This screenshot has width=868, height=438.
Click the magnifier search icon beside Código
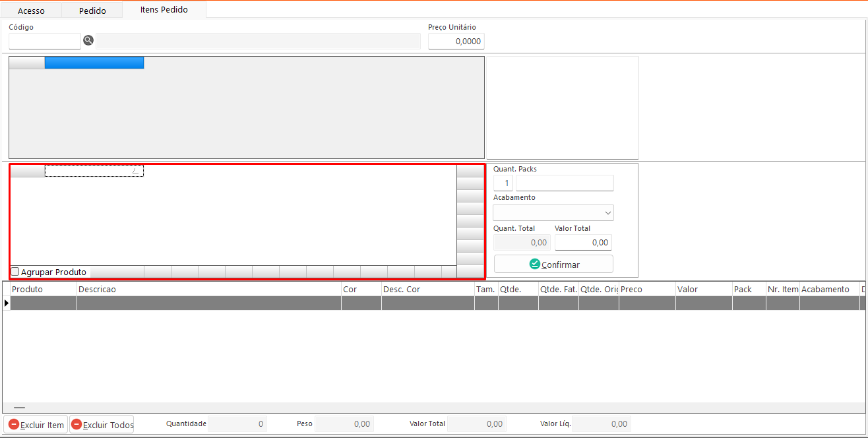(88, 41)
